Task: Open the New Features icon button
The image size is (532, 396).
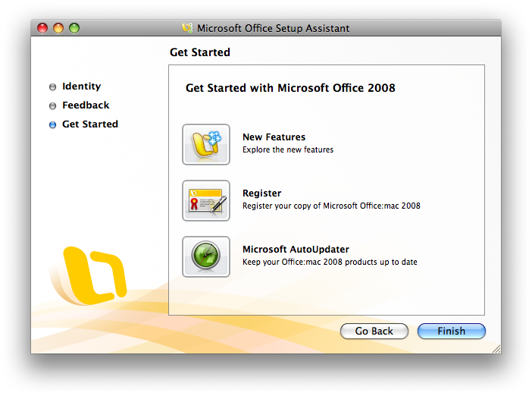Action: [x=206, y=144]
